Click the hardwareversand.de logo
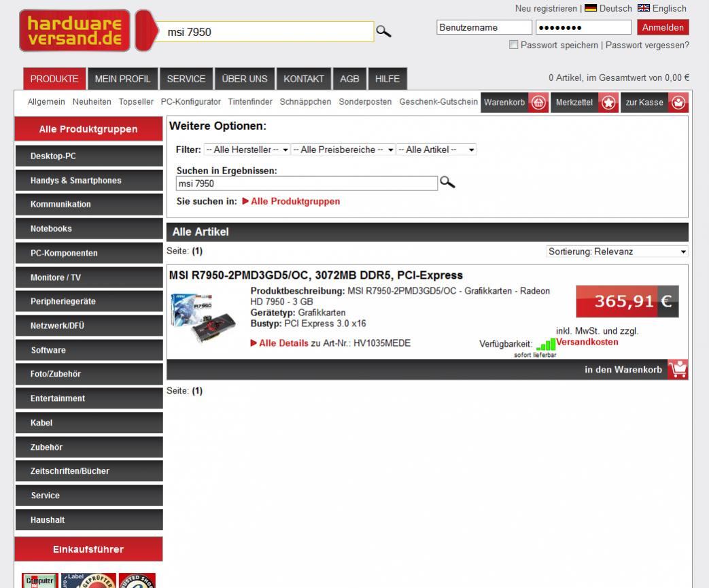 click(x=75, y=31)
